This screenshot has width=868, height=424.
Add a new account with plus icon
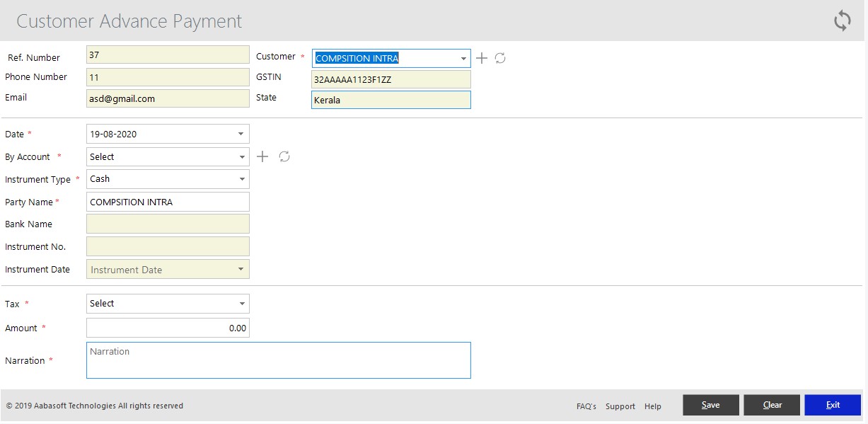pyautogui.click(x=262, y=156)
